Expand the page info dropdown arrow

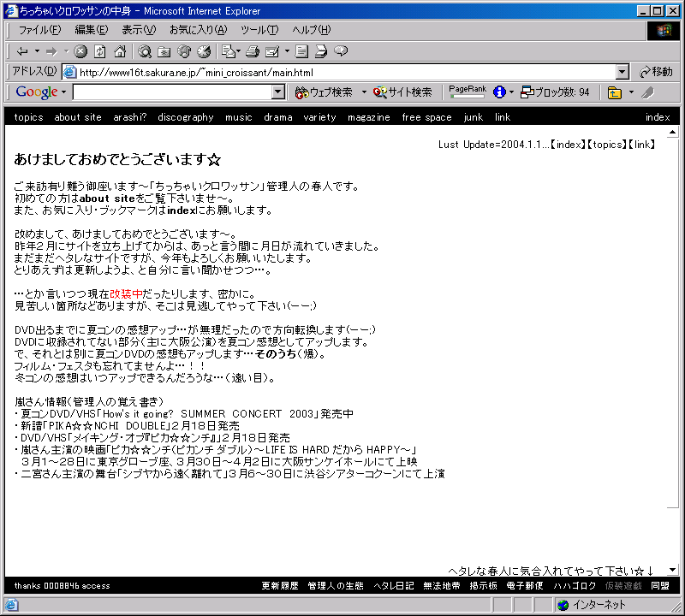511,92
